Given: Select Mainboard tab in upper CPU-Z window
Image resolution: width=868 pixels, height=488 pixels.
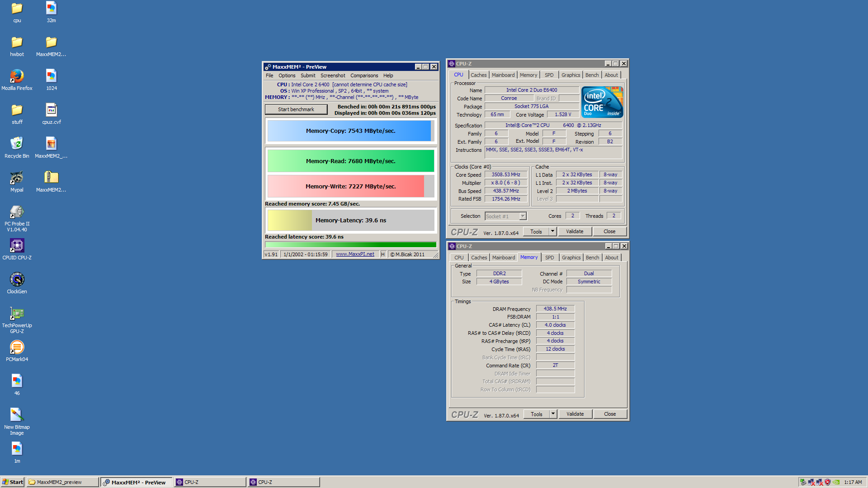Looking at the screenshot, I should pos(503,75).
